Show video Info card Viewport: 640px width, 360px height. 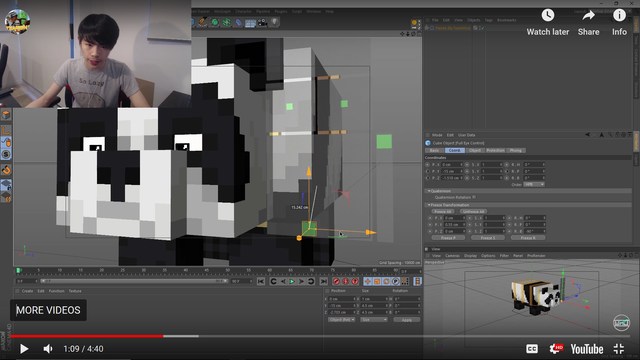click(x=619, y=22)
